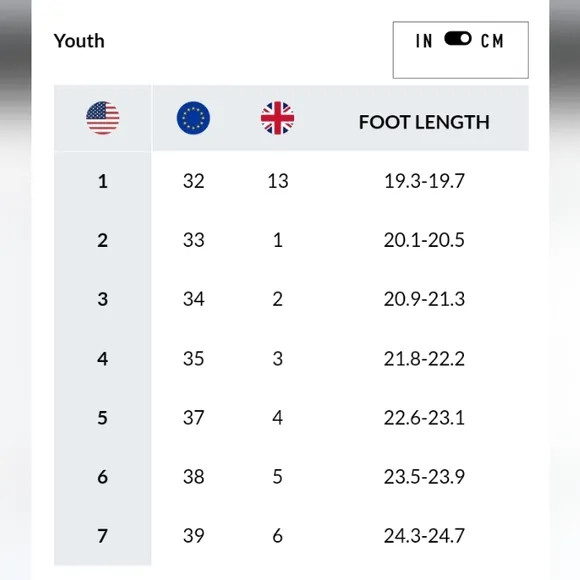Click the EU flag icon
The image size is (580, 580).
193,118
